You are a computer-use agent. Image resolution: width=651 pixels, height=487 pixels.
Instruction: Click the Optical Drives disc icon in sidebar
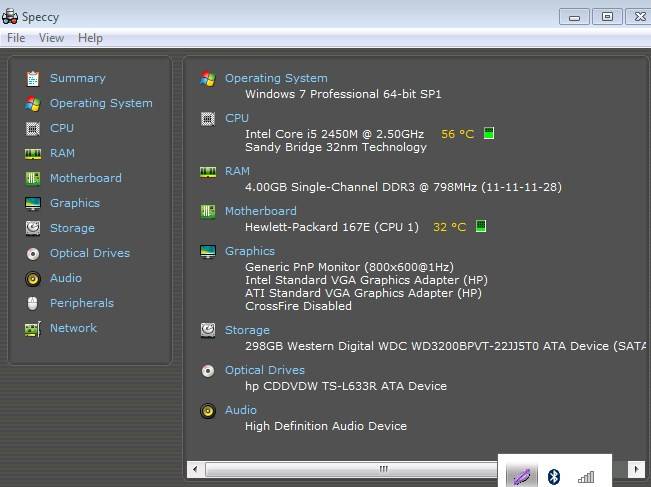33,254
